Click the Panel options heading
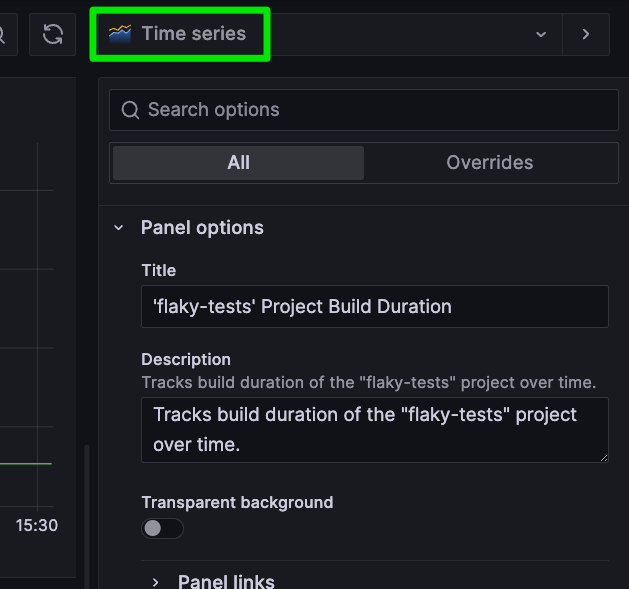 point(202,228)
